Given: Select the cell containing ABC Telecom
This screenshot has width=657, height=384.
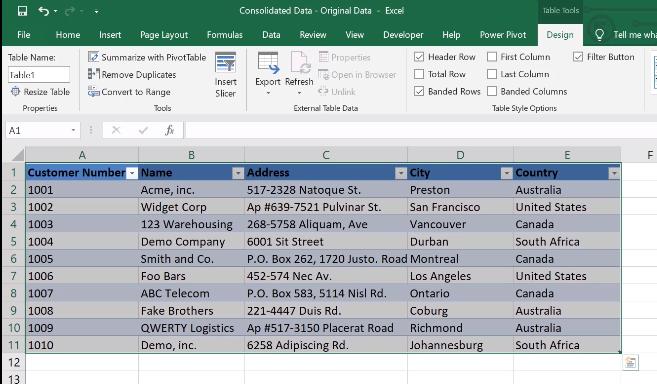Looking at the screenshot, I should click(191, 293).
